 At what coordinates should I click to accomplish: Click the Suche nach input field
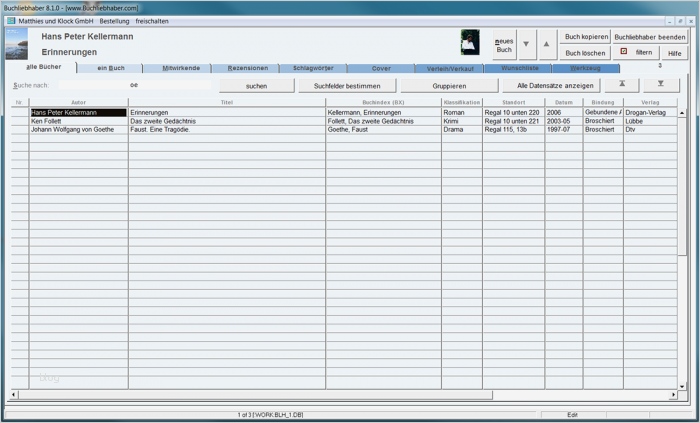pyautogui.click(x=134, y=85)
